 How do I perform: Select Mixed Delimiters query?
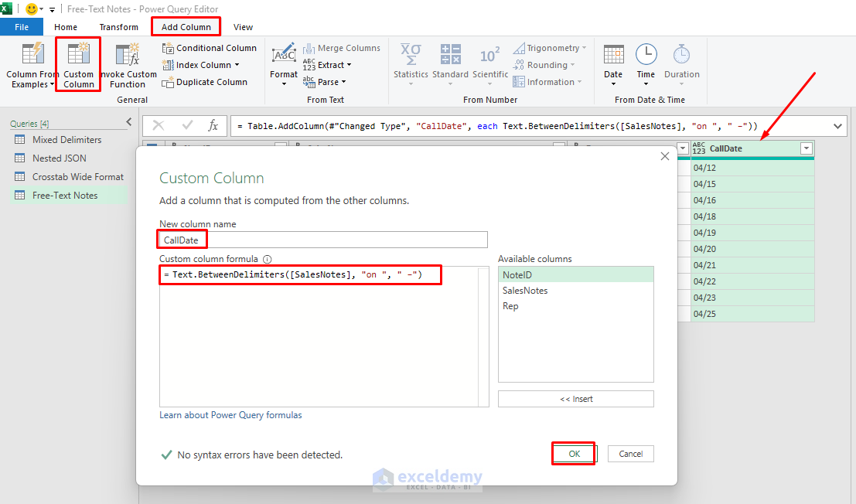[x=67, y=140]
